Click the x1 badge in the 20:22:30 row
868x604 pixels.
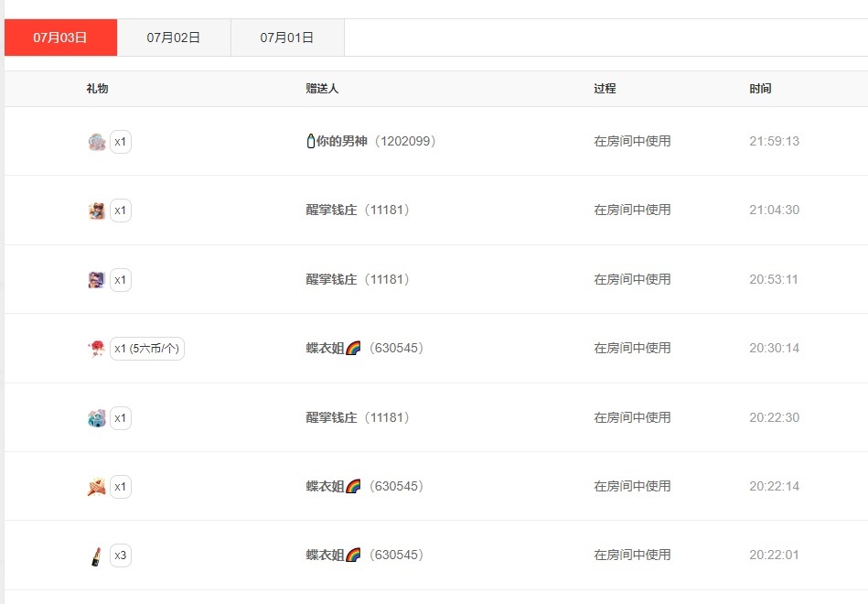[x=121, y=418]
